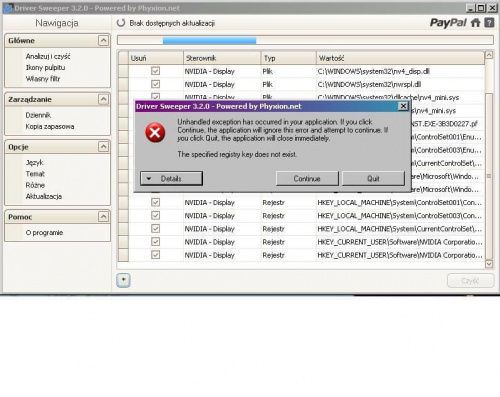Collapse the Zarządzanie navigation section
This screenshot has width=500, height=397.
tap(103, 99)
